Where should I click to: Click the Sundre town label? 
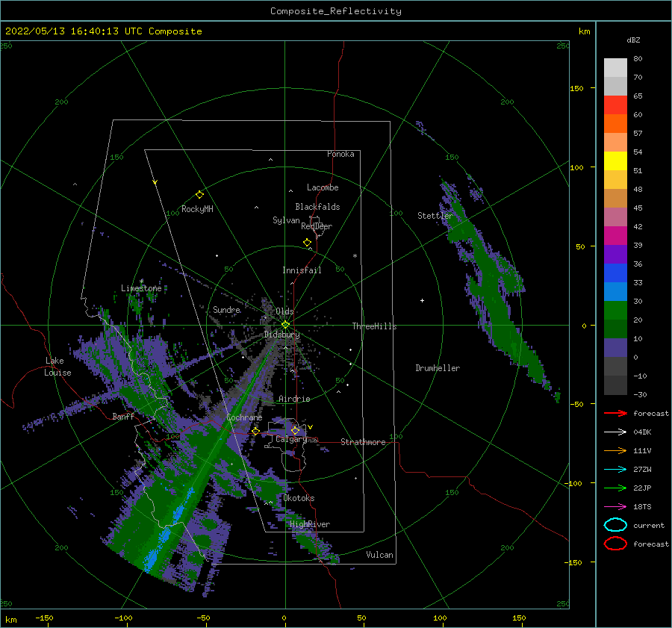[x=226, y=309]
